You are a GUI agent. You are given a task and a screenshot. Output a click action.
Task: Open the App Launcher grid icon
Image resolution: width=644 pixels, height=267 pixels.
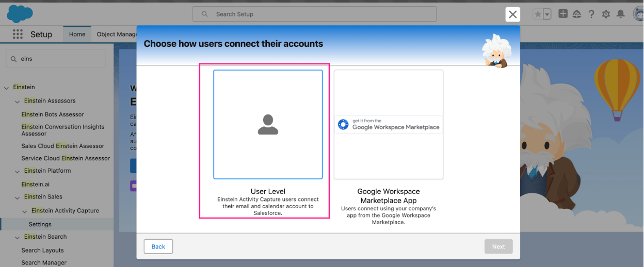pyautogui.click(x=18, y=34)
